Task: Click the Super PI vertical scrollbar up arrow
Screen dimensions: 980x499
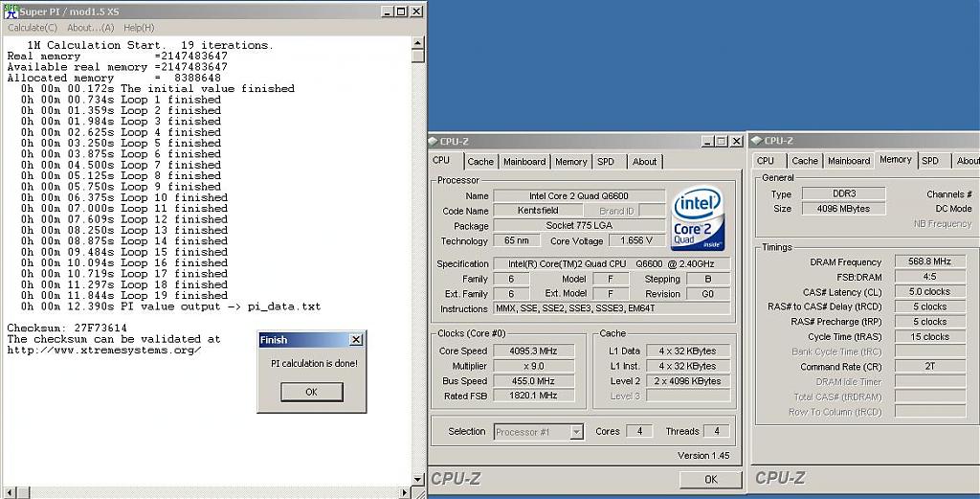Action: tap(418, 43)
